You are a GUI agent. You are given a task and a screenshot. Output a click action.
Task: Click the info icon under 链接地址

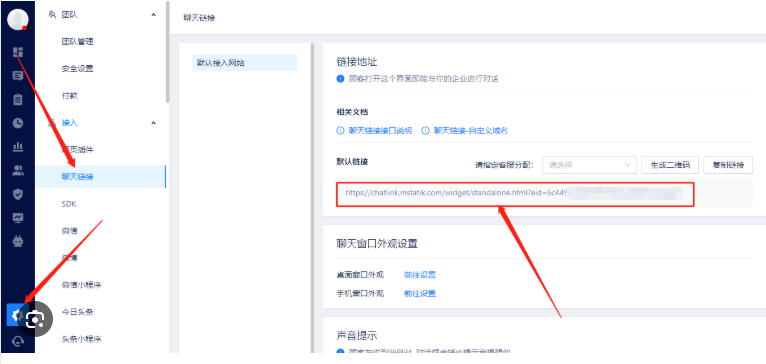[340, 78]
